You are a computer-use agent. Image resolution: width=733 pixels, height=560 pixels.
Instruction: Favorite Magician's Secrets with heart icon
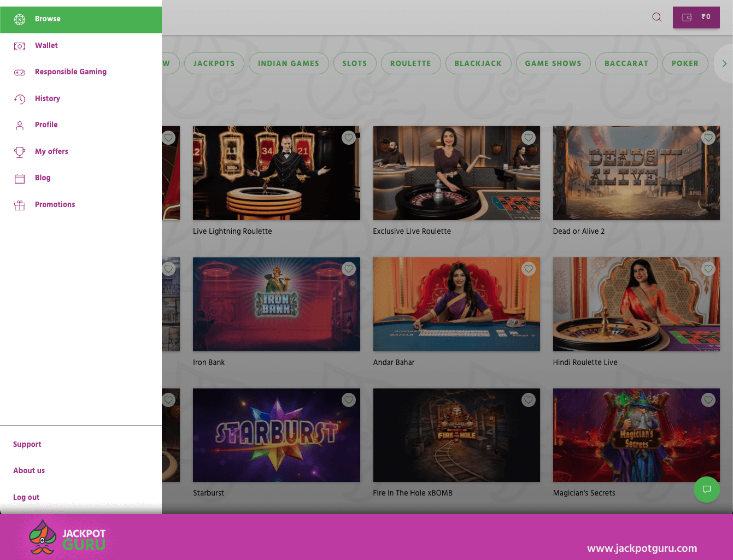(708, 400)
